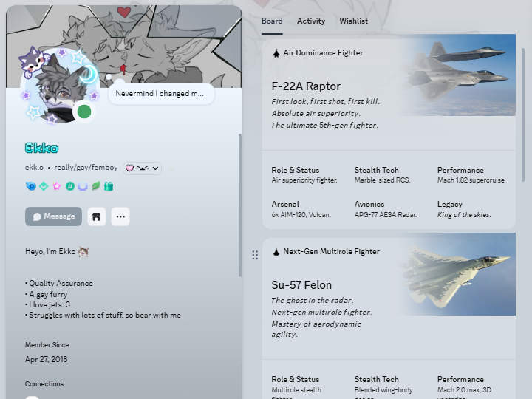Click the teal diamond chevron badge

(44, 186)
